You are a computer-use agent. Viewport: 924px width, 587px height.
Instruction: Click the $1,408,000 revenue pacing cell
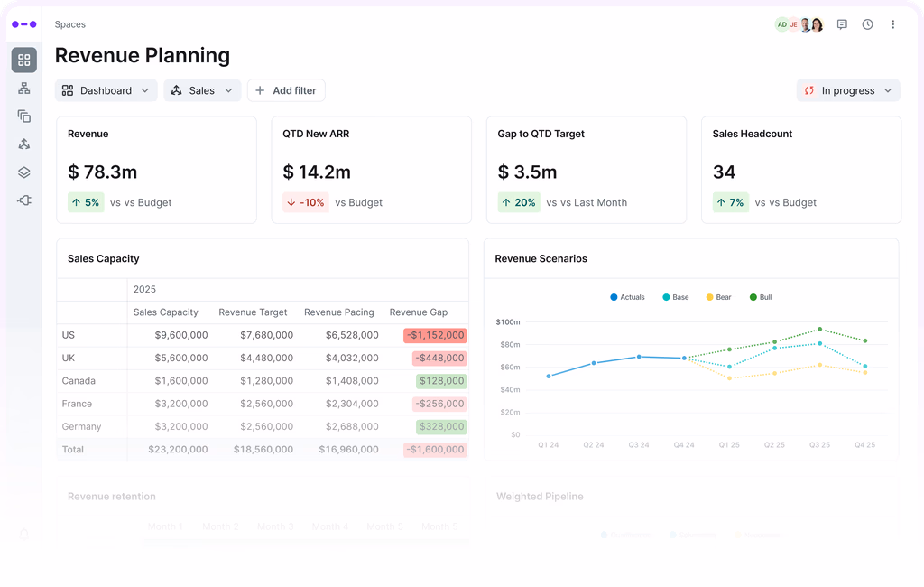[352, 381]
